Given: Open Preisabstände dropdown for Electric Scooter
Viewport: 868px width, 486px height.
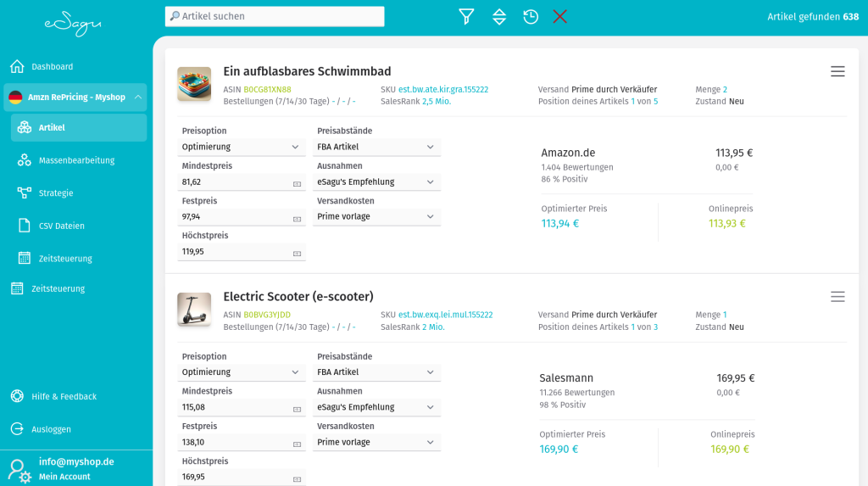Looking at the screenshot, I should pyautogui.click(x=376, y=372).
